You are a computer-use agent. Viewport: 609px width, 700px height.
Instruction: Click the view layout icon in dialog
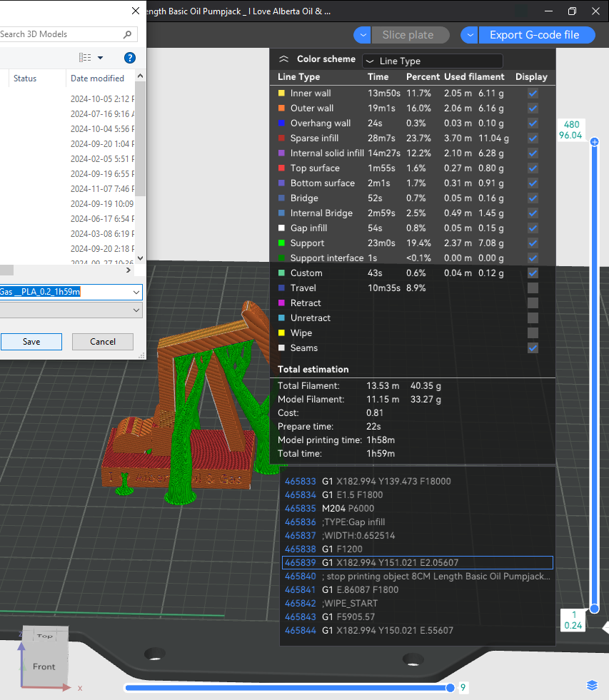[x=85, y=58]
